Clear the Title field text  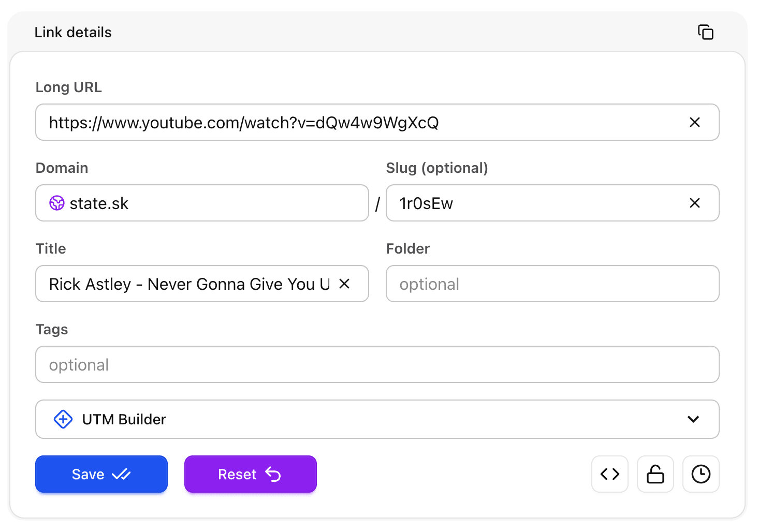pyautogui.click(x=344, y=284)
